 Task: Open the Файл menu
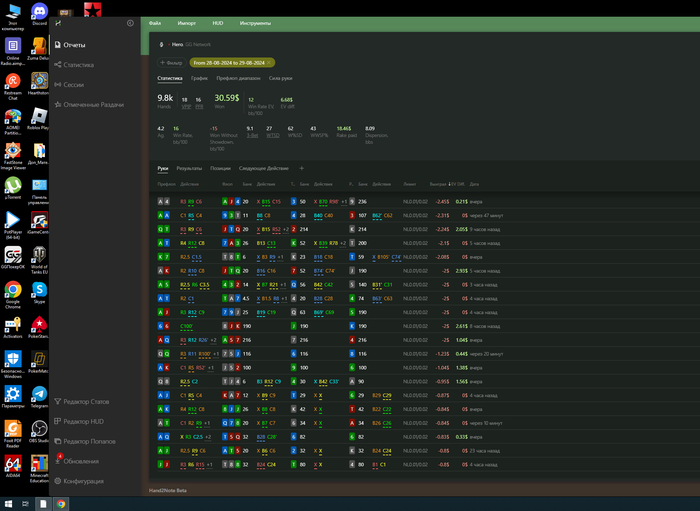[155, 23]
